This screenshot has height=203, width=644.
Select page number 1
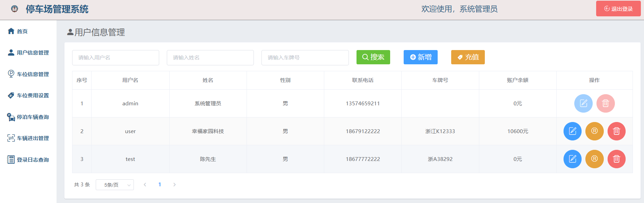[160, 185]
